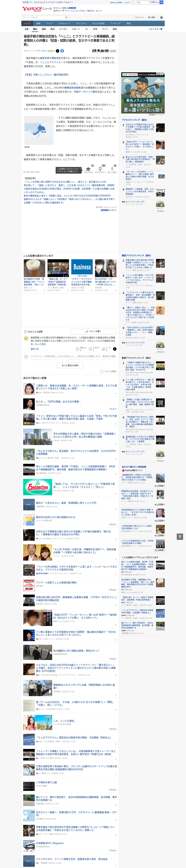Open the beer glass recommended article thumbnail
Screen dimensions: 186x868
tap(34, 268)
